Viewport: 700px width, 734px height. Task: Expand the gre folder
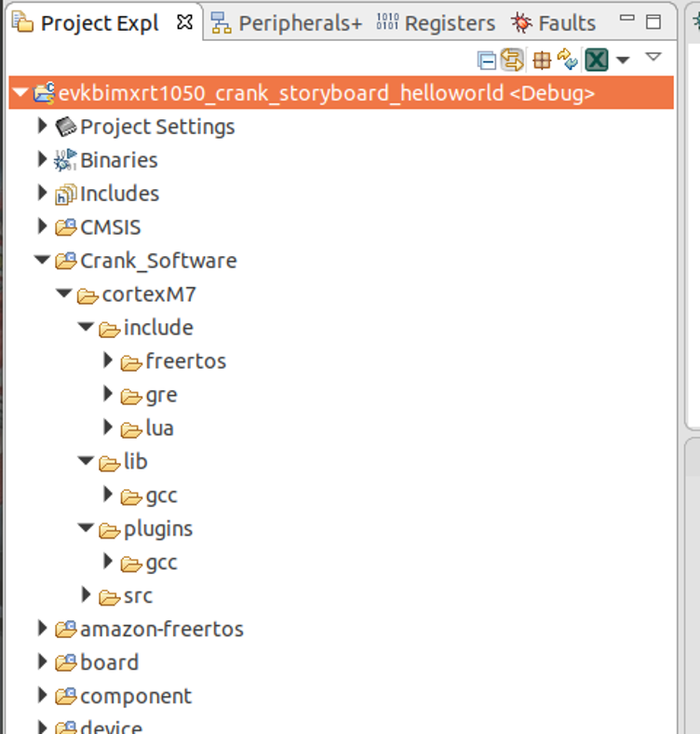pos(108,394)
